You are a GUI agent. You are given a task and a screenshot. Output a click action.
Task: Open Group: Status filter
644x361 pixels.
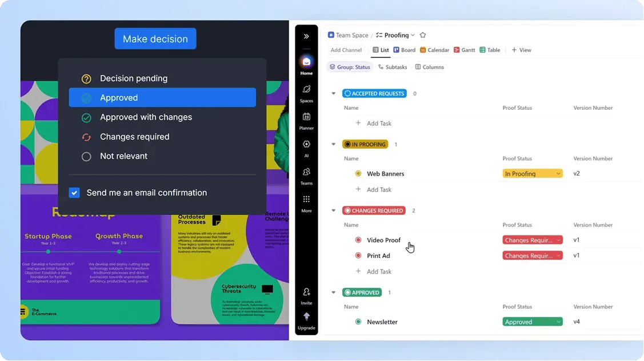tap(350, 67)
